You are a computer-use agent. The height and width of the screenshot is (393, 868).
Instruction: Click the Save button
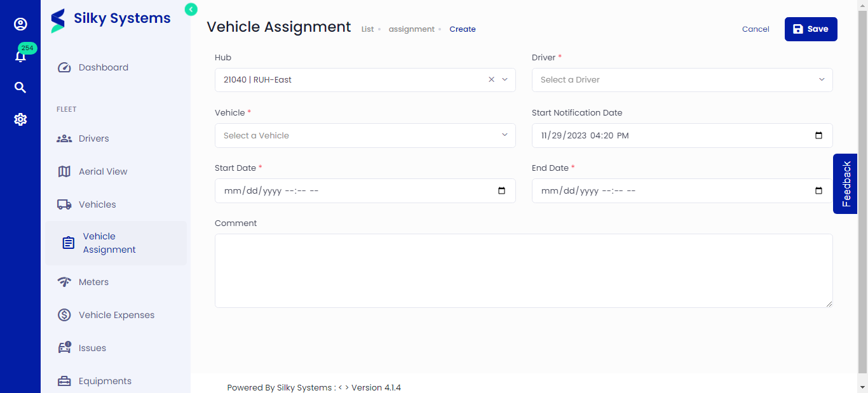pyautogui.click(x=810, y=29)
